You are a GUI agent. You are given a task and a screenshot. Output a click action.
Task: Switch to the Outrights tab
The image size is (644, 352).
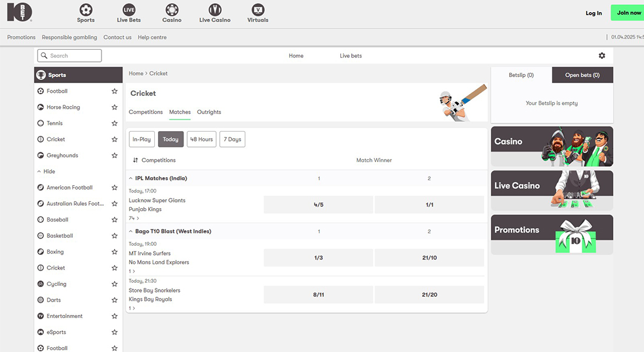point(209,112)
